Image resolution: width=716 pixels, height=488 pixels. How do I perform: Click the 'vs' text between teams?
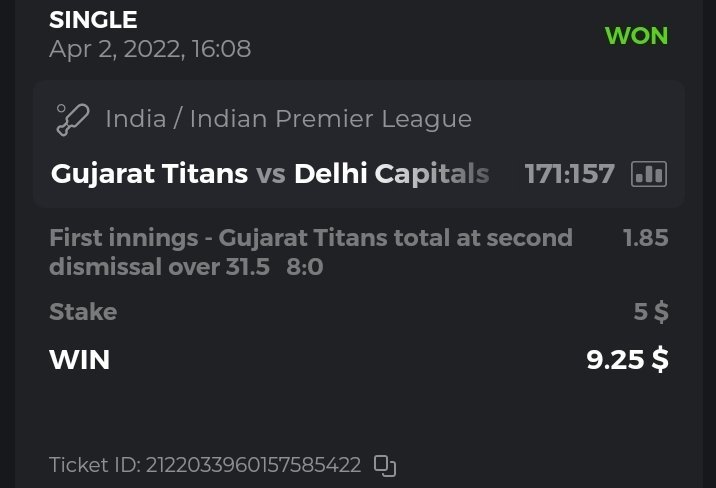tap(271, 174)
